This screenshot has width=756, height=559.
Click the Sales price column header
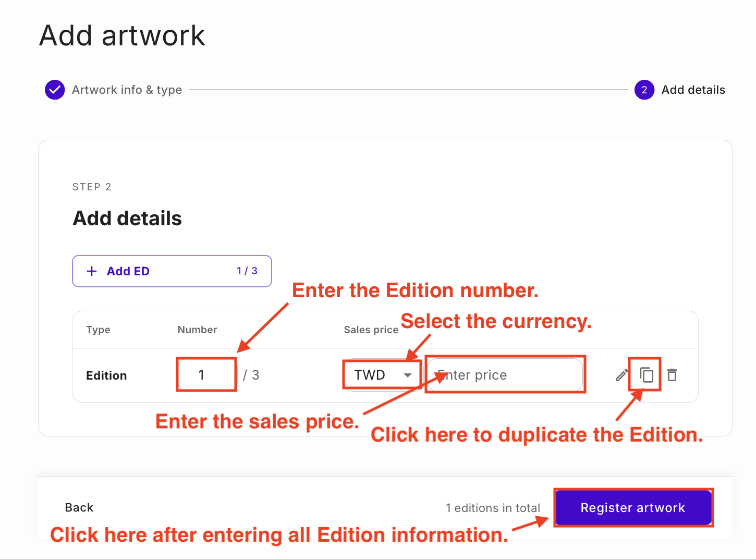coord(371,330)
